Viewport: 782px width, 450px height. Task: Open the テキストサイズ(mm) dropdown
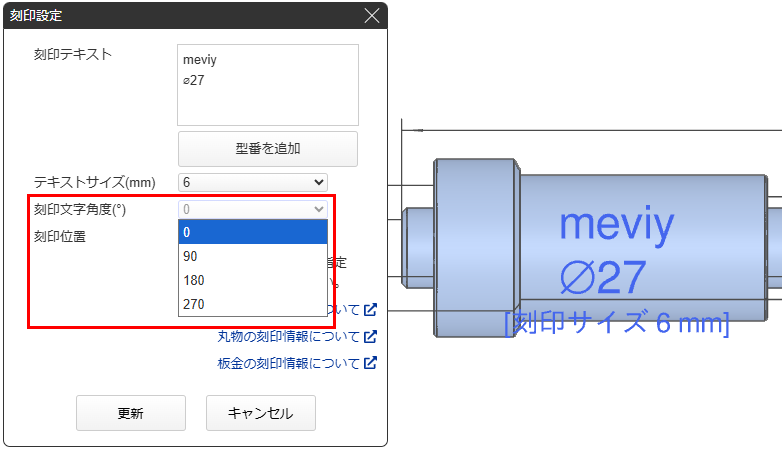point(252,182)
